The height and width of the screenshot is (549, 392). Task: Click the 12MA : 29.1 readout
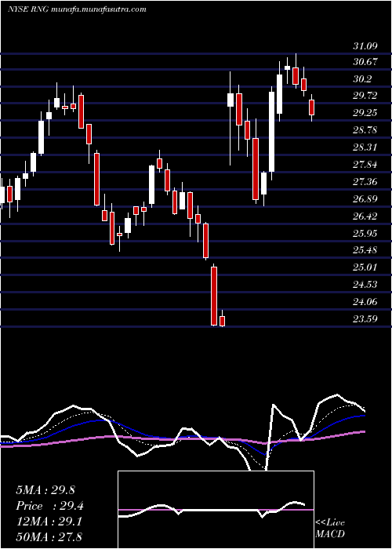pos(49,522)
